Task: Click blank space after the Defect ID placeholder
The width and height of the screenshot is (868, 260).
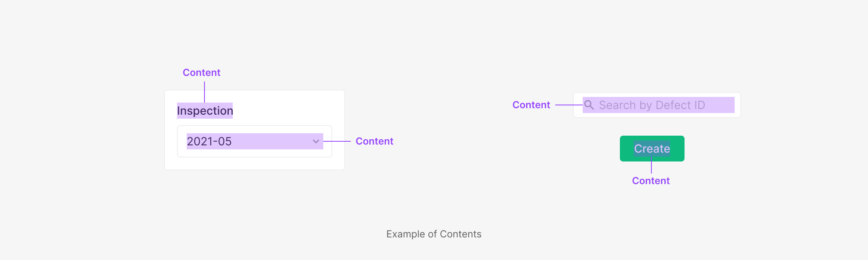Action: tap(720, 105)
